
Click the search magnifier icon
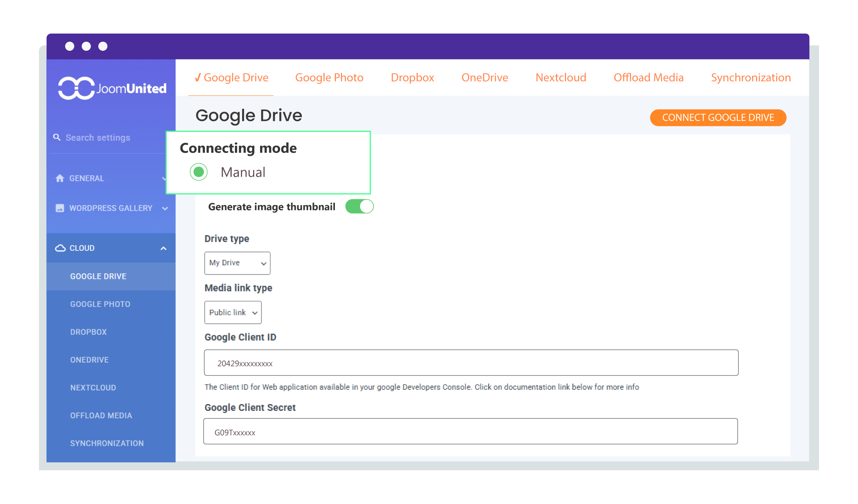point(57,137)
